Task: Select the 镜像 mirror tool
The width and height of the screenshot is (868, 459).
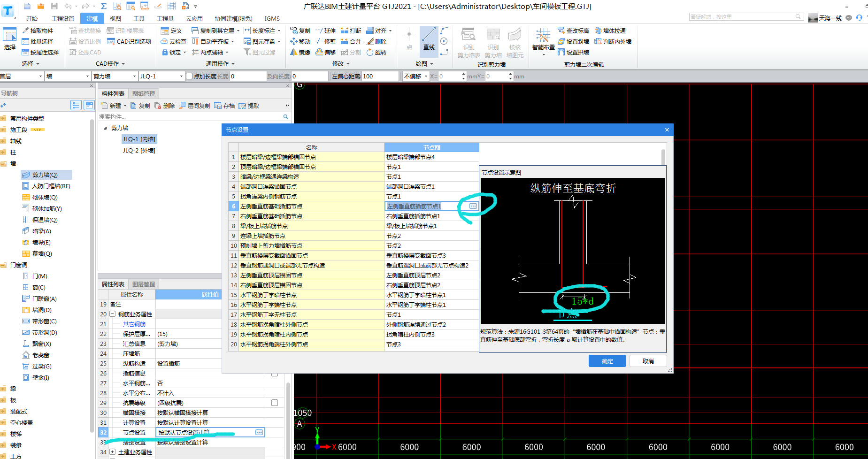Action: tap(300, 52)
